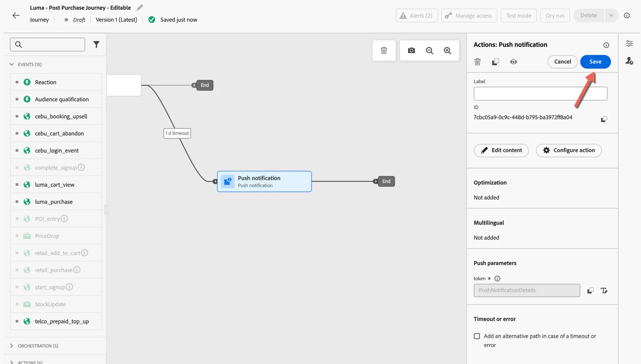
Task: Open the dropdown arrow beside Delete
Action: [x=611, y=15]
